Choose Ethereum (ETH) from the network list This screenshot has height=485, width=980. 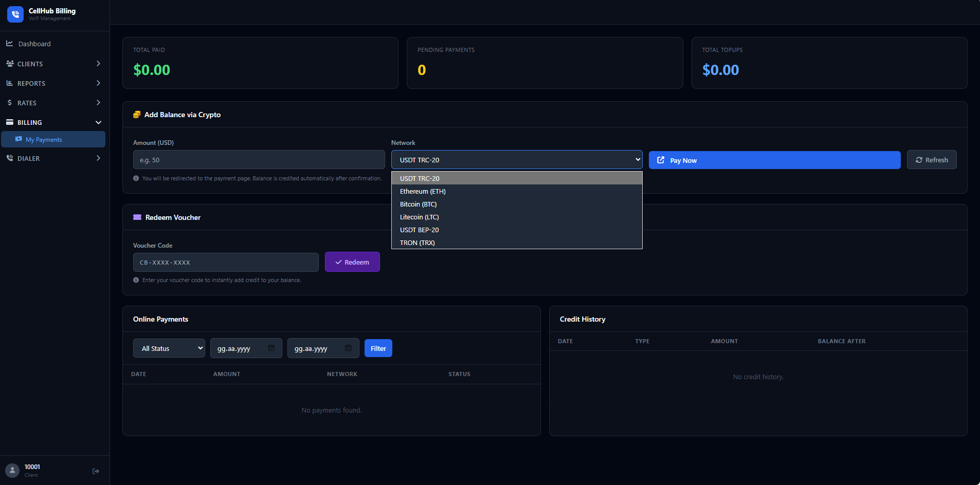pyautogui.click(x=517, y=191)
